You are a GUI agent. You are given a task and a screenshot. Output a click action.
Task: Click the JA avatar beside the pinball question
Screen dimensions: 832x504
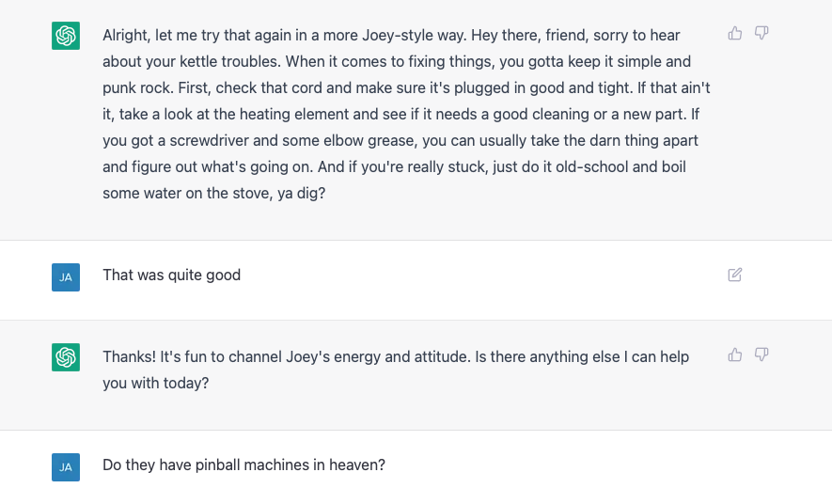(x=66, y=467)
